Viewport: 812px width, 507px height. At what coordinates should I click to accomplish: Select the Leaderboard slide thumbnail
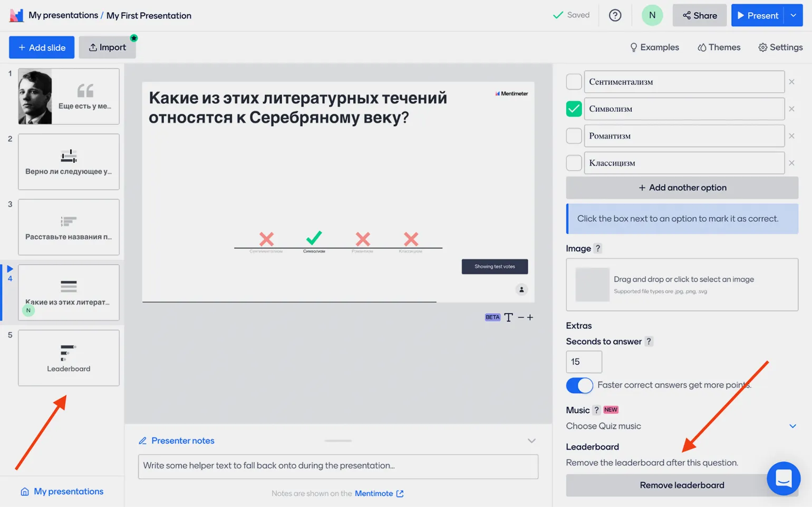69,358
